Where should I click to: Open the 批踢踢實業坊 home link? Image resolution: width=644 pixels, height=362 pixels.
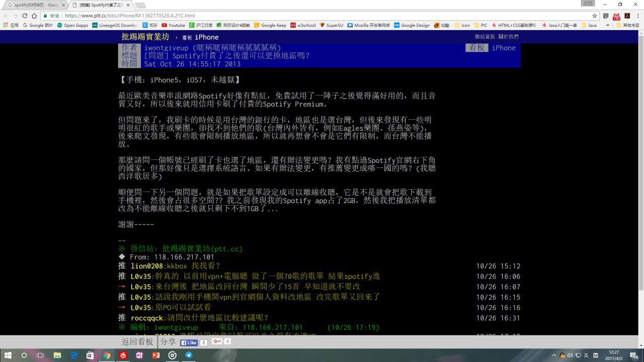tap(145, 37)
